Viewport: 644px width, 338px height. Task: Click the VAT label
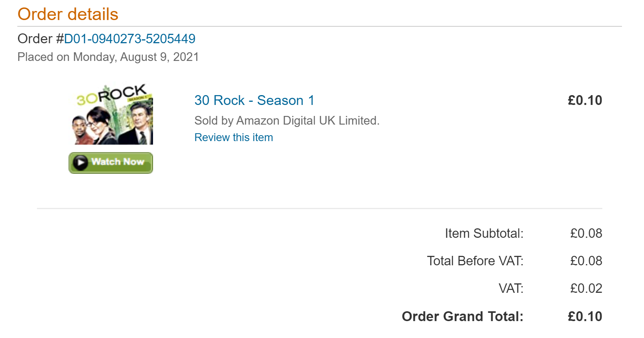[511, 288]
